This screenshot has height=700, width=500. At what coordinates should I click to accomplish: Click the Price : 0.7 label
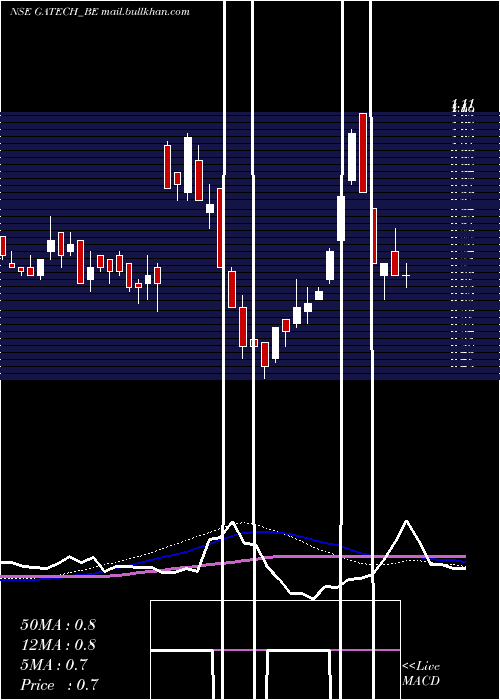coord(59,685)
